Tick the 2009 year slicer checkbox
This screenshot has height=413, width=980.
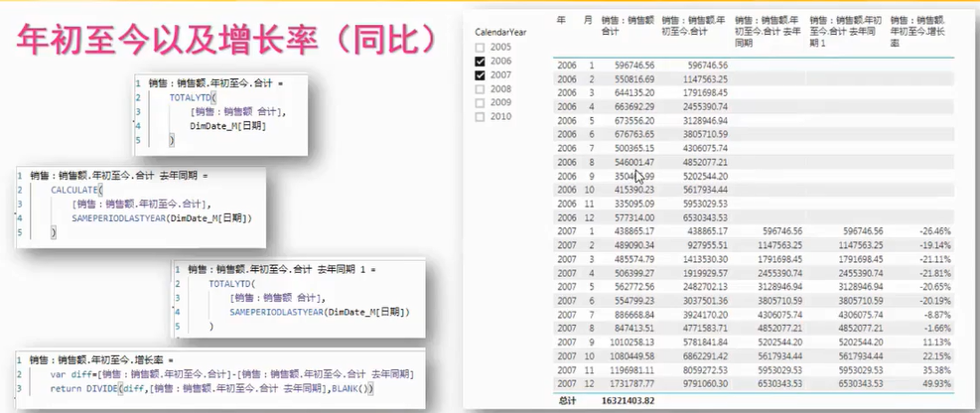480,102
